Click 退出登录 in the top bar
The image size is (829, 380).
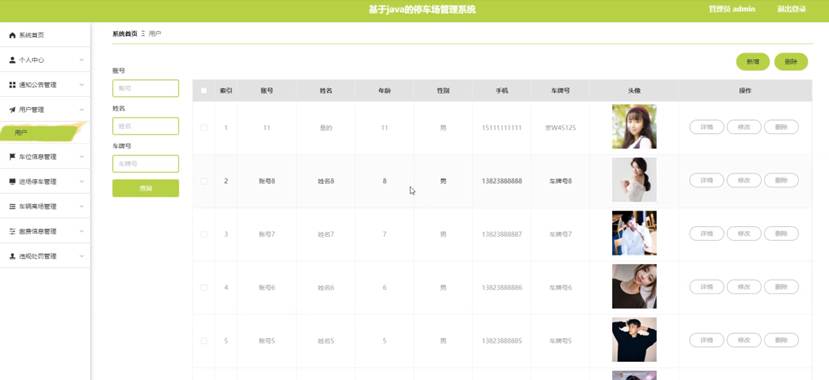pyautogui.click(x=791, y=9)
